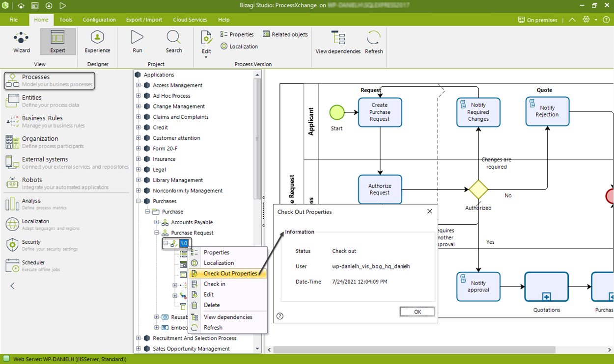Choose View dependencies in the context menu

[228, 317]
